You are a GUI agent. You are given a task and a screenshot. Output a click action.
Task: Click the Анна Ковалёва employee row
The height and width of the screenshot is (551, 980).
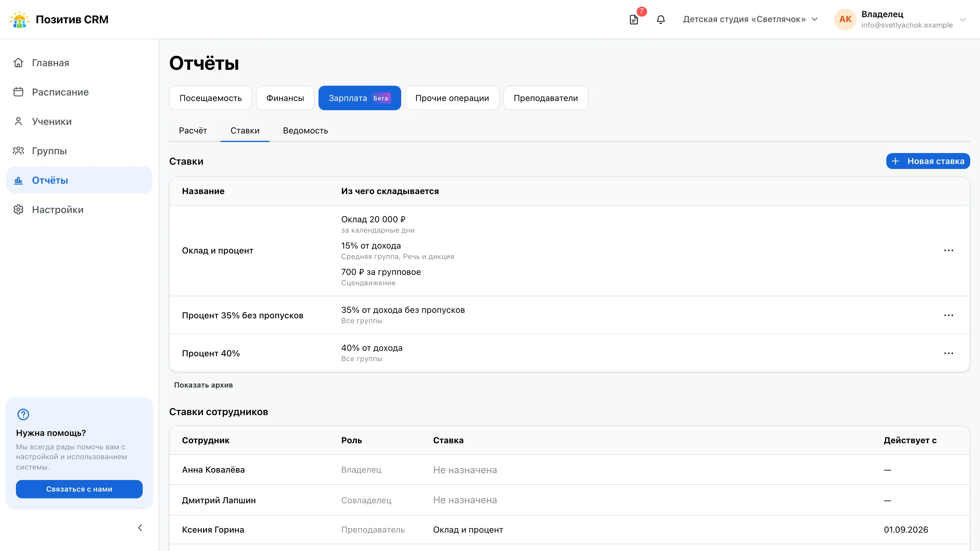pyautogui.click(x=570, y=470)
